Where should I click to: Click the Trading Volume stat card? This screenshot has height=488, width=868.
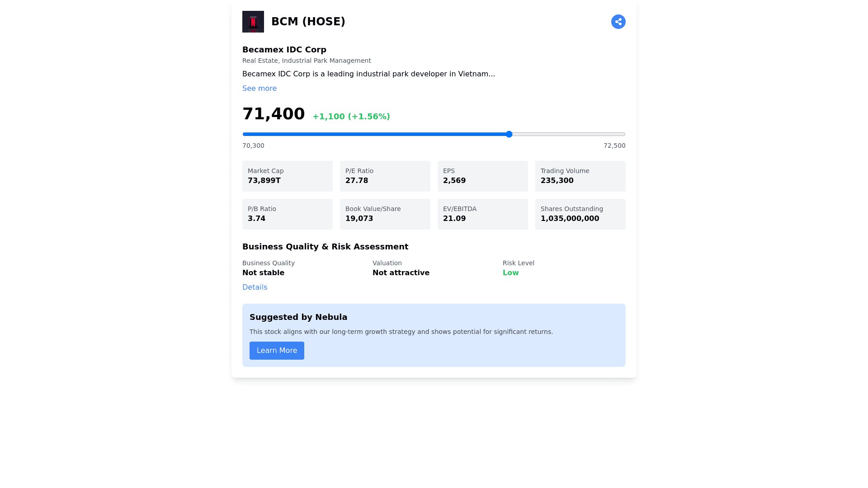(x=580, y=176)
